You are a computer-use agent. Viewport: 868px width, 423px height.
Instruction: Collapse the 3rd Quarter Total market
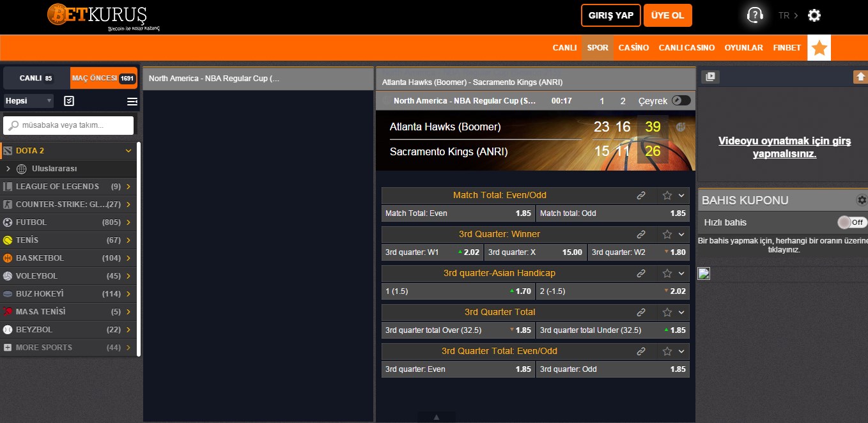(x=681, y=312)
